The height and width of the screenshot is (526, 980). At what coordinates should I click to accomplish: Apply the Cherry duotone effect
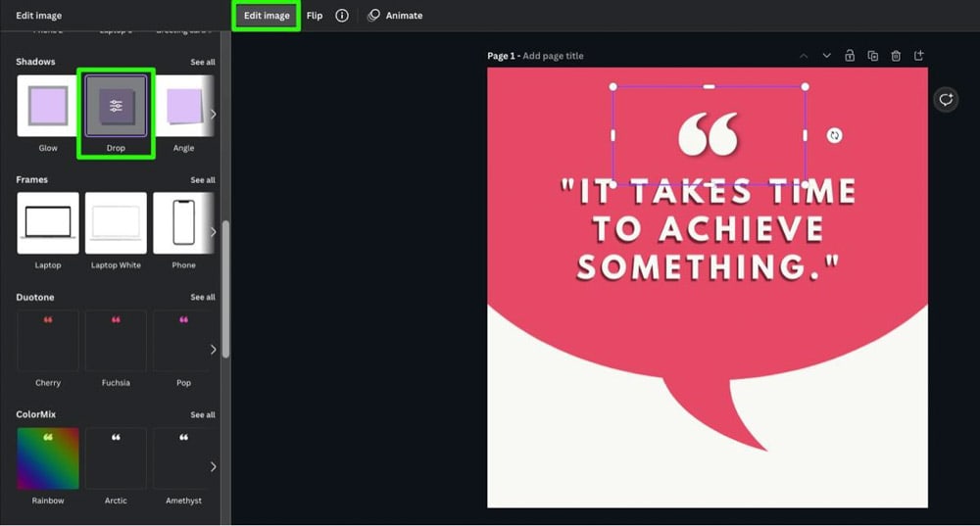click(48, 341)
